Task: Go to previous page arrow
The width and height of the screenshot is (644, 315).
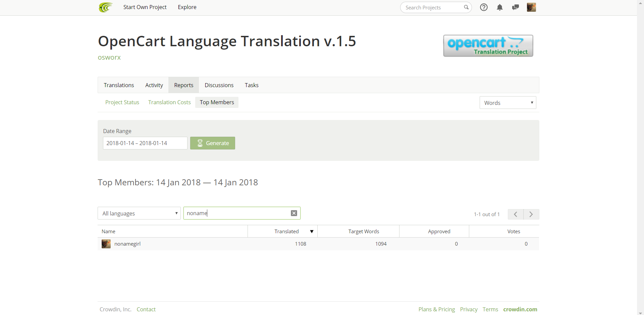Action: tap(516, 214)
